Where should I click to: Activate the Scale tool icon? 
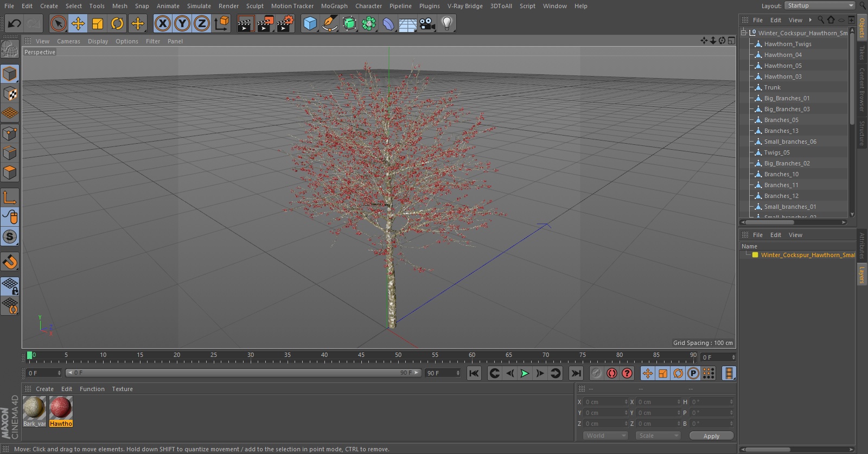coord(98,23)
